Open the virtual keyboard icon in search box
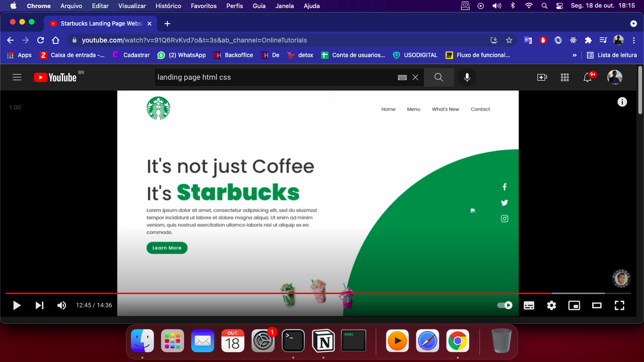Screen dimensions: 644x362 (402, 77)
